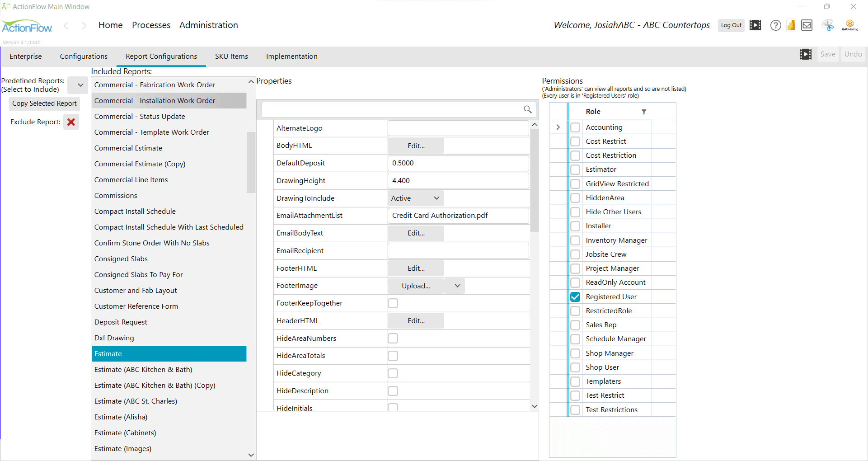Remove the report using the red Exclude Report X
Screen dimensions: 868x461
(x=71, y=122)
